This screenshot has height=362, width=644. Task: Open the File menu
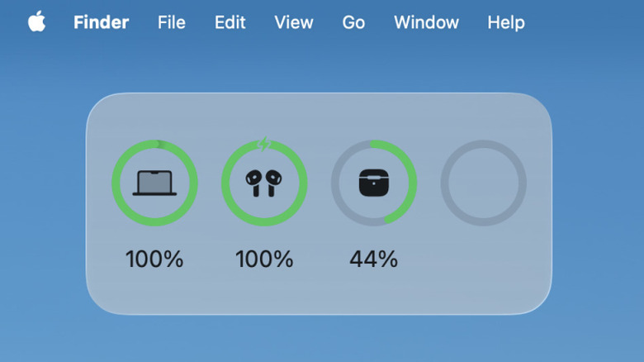pyautogui.click(x=172, y=22)
